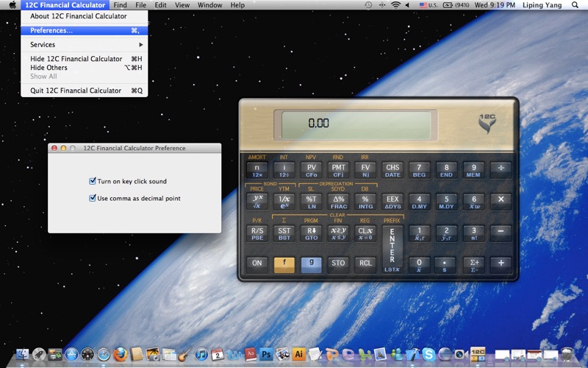Launch Firefox from the Dock
Viewport: 588px width, 368px height.
[x=121, y=355]
